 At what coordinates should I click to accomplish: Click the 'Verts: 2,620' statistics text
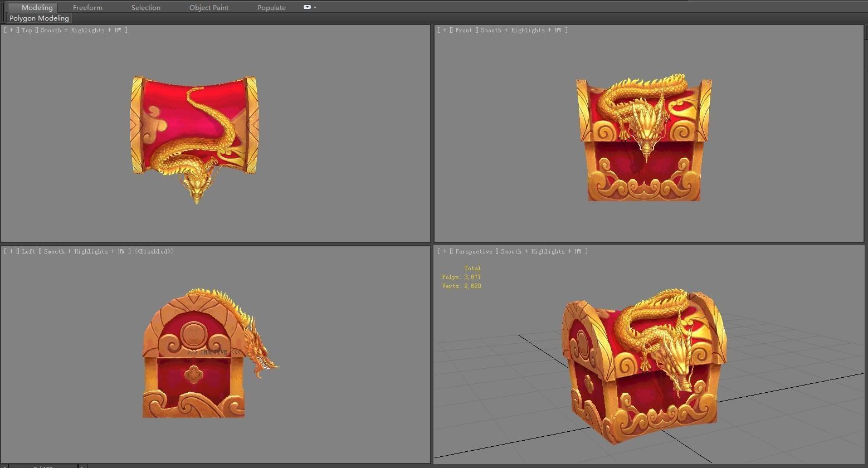(x=461, y=286)
